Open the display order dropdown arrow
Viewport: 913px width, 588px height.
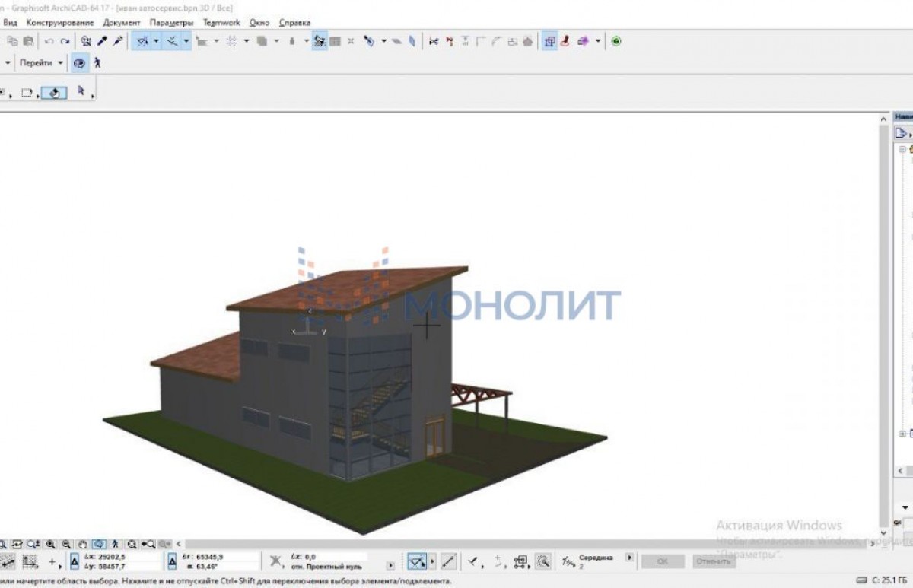coord(276,41)
